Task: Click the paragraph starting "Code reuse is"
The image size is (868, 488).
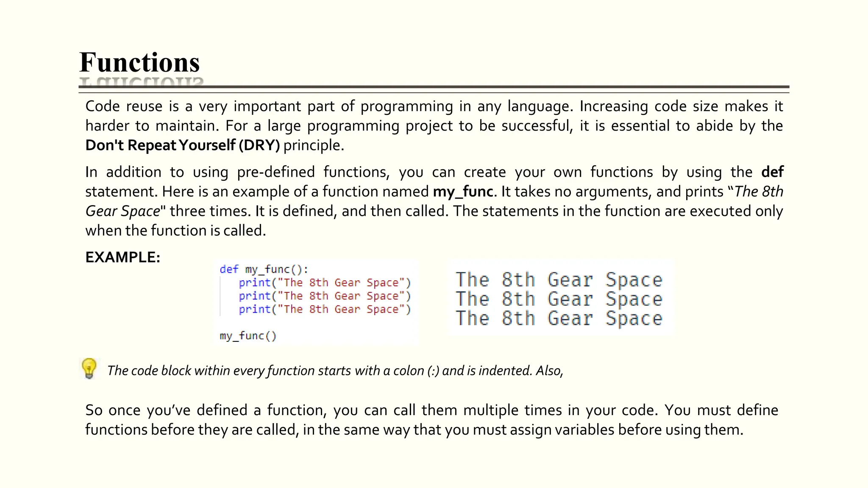Action: click(x=434, y=125)
